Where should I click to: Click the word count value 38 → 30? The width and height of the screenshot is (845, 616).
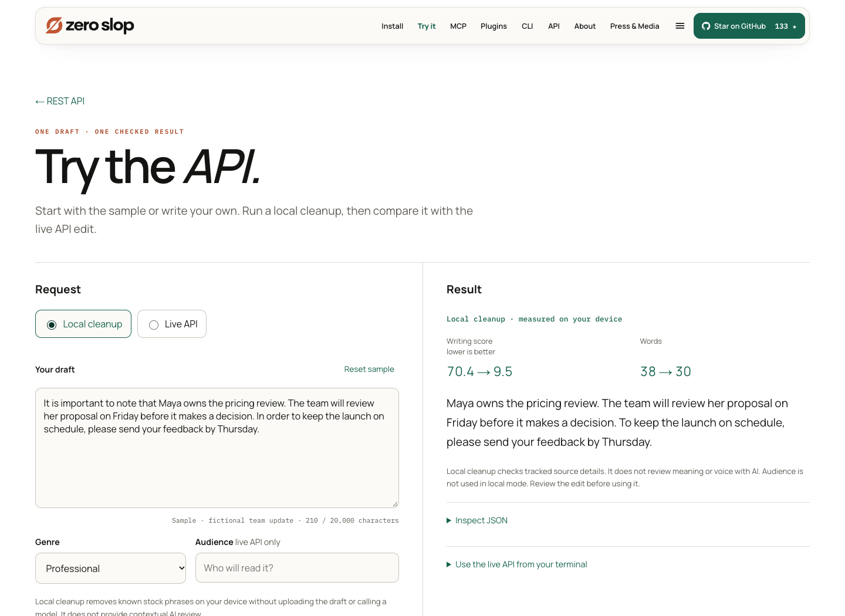(x=665, y=371)
